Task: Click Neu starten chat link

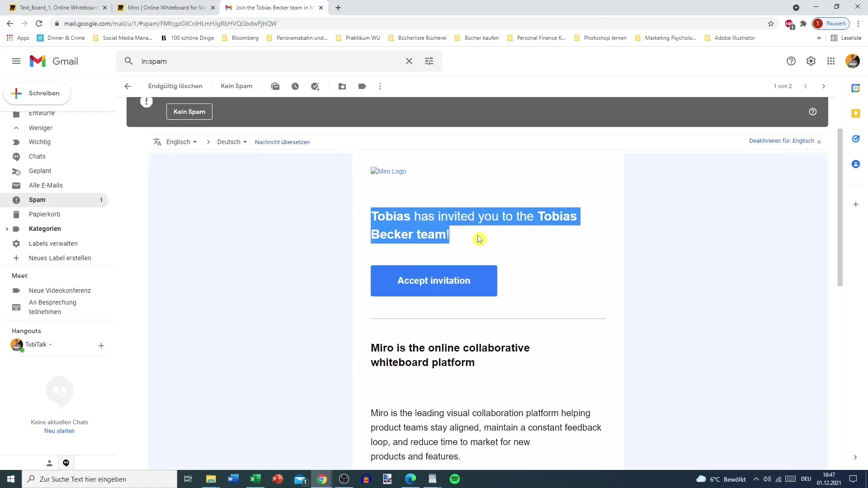Action: pos(59,431)
